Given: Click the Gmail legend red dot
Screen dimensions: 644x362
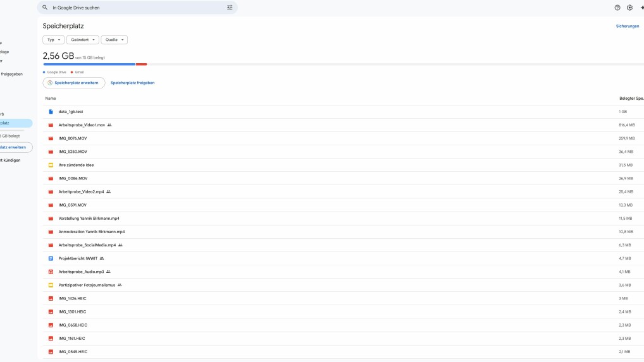Looking at the screenshot, I should [x=72, y=72].
